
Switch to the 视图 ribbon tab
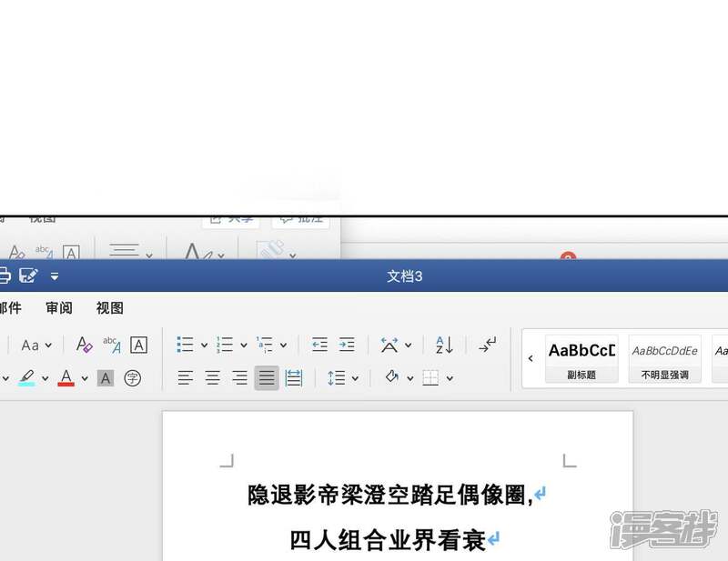click(x=109, y=308)
